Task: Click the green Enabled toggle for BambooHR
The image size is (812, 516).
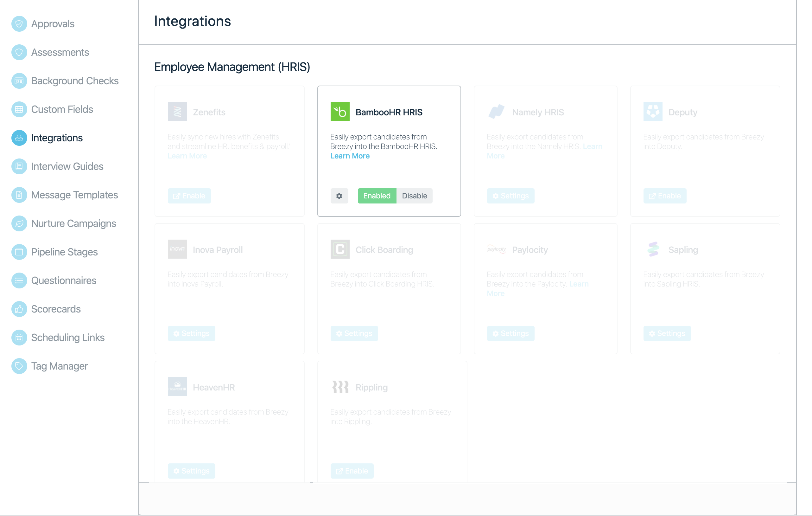Action: tap(377, 196)
